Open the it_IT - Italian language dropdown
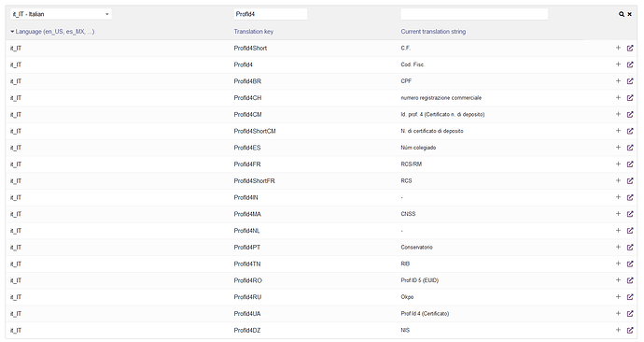 click(x=61, y=14)
